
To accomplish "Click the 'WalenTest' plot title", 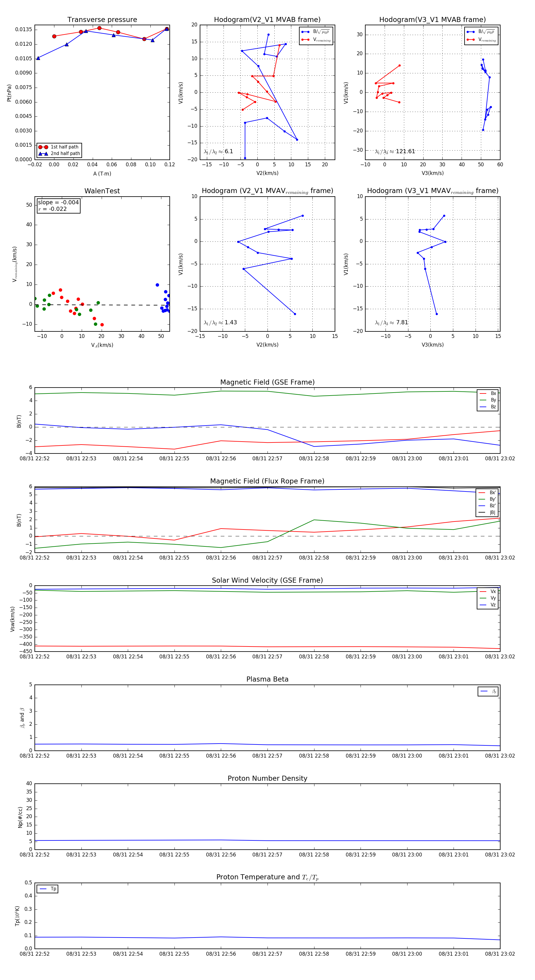I will point(102,191).
